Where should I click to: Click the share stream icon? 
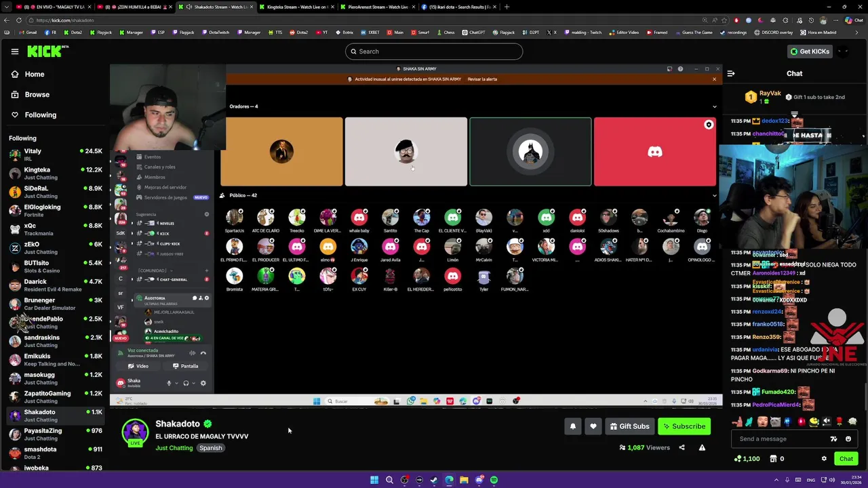(x=682, y=447)
